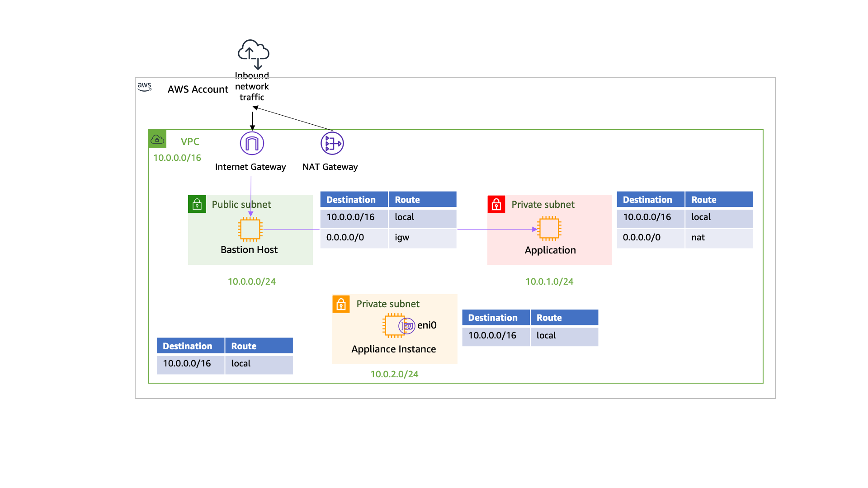Click the Internet Gateway icon

click(252, 143)
